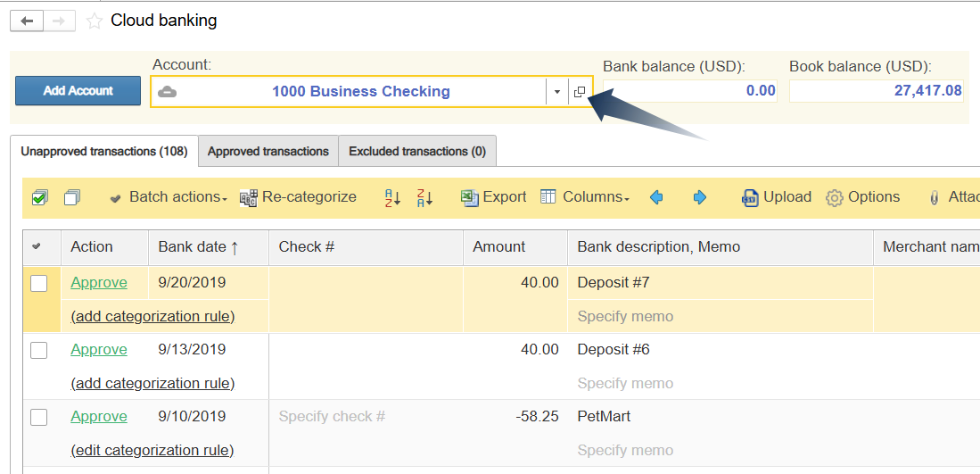Screen dimensions: 980x474
Task: Sort transactions descending Z-A icon
Action: pyautogui.click(x=424, y=197)
